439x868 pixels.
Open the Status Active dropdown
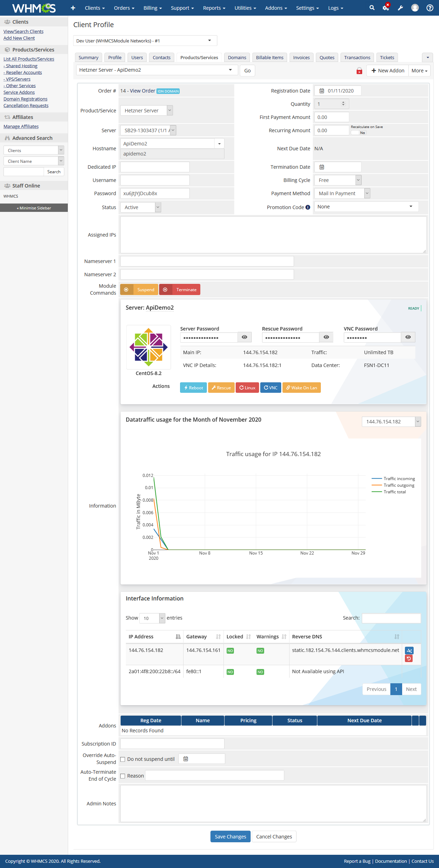(x=140, y=207)
